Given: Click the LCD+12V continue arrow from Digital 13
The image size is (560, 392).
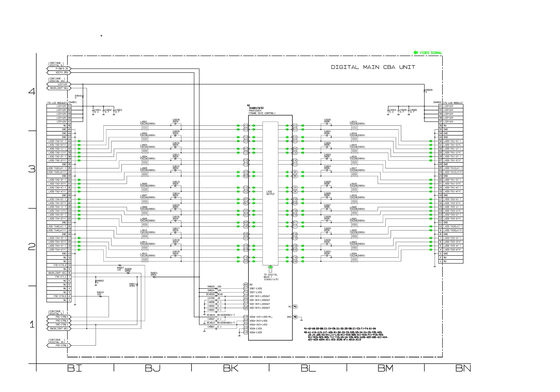Looking at the screenshot, I should coord(59,84).
